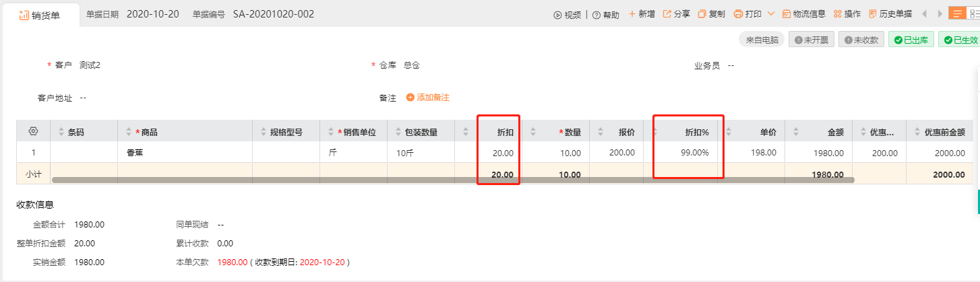Click the table horizontal scrollbar
Viewport: 980px width, 282px height.
coord(453,180)
